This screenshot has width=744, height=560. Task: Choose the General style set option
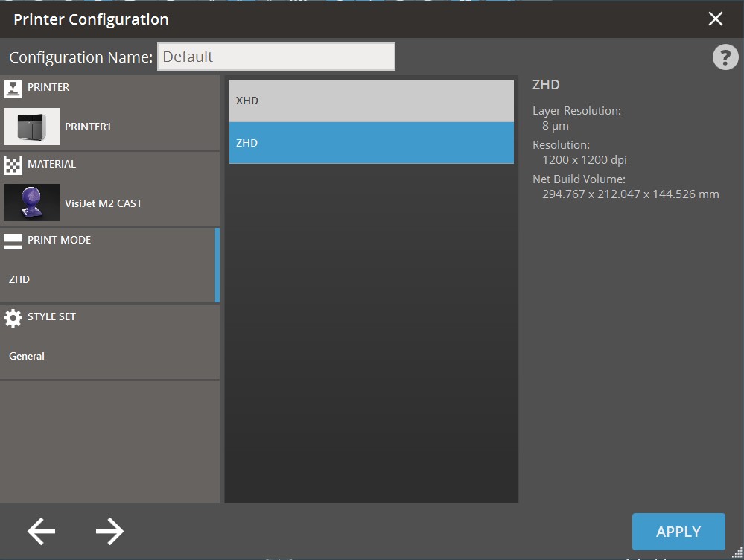tap(27, 356)
